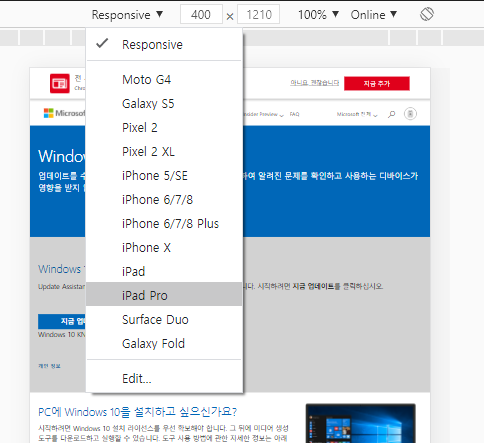This screenshot has width=484, height=443.
Task: Expand the Microsoft 전체 menu
Action: point(357,114)
